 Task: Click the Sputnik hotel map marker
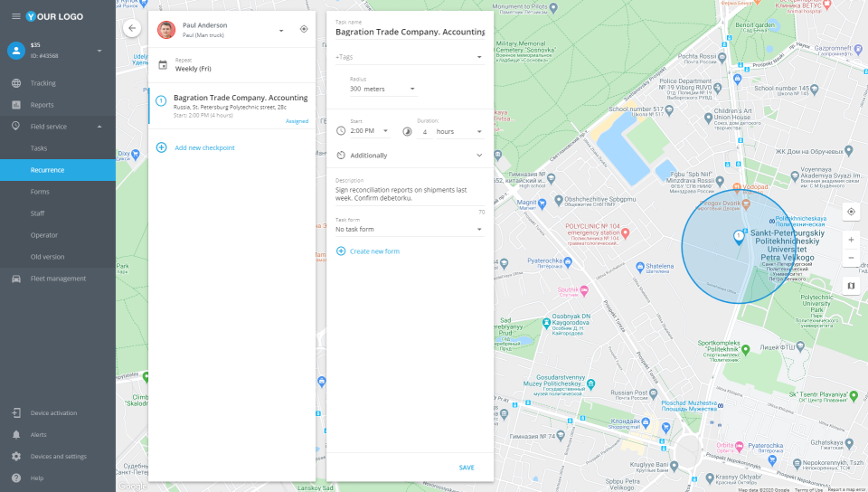pyautogui.click(x=584, y=290)
